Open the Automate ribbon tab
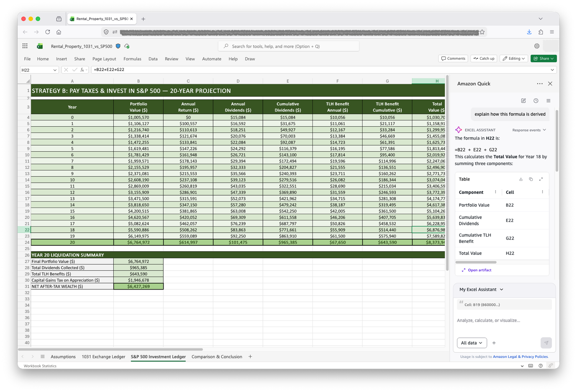Viewport: 577px width, 392px height. [x=212, y=59]
